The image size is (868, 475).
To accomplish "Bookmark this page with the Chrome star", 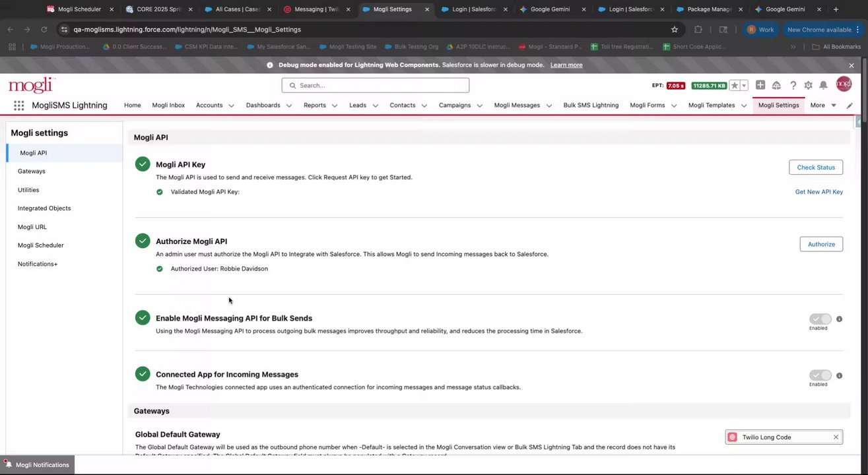I will coord(674,30).
